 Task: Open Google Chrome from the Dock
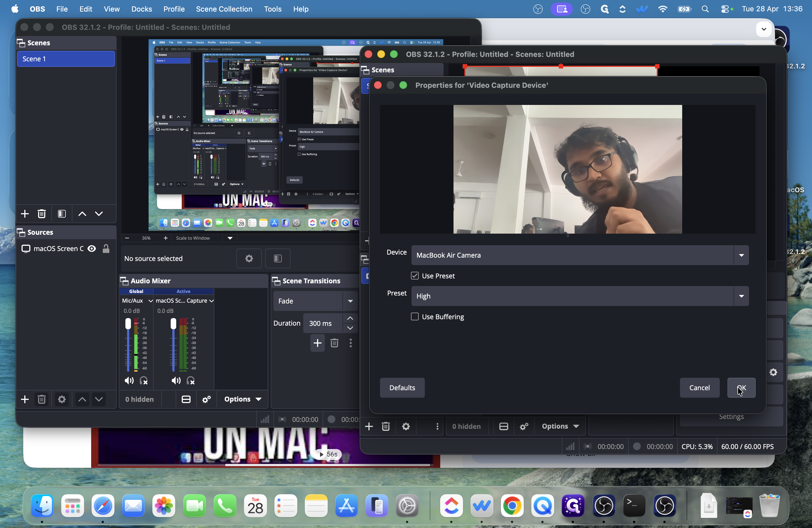(512, 505)
